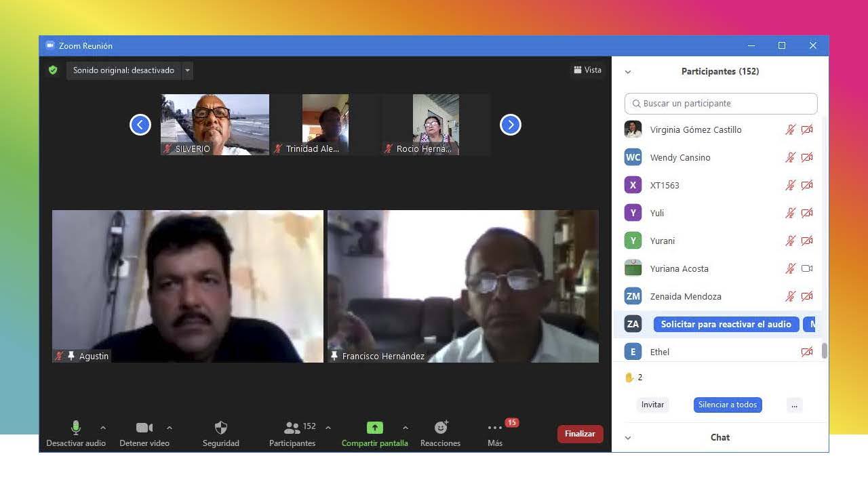Click Yurani muted microphone icon
The width and height of the screenshot is (868, 488).
790,241
